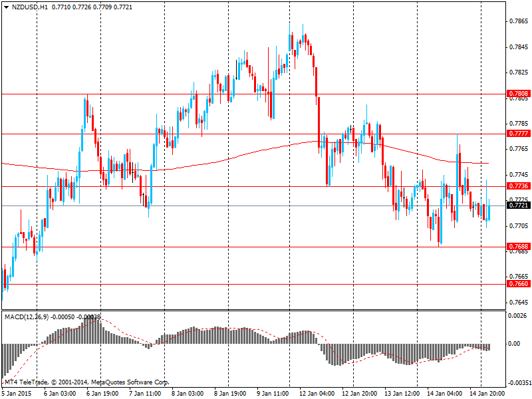Screen dimensions: 532x399
Task: Click the 0.0026 value on MACD scale
Action: [x=518, y=315]
